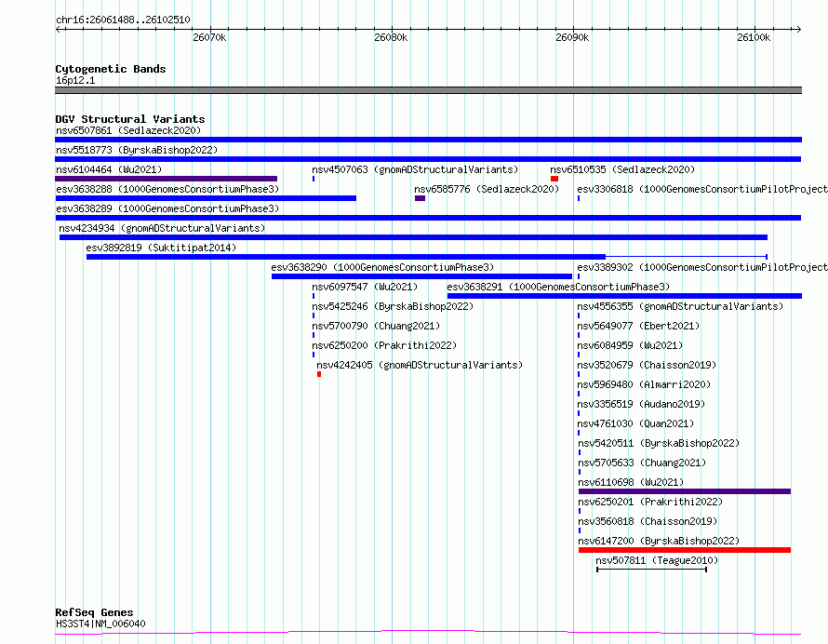Select the blue bar under esv3638290
828x644 pixels.
pos(422,276)
